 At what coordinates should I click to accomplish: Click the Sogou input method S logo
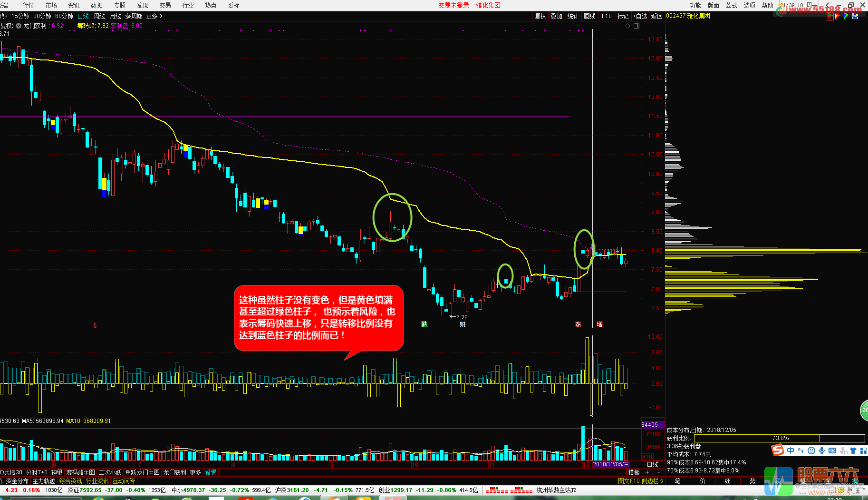(x=778, y=450)
